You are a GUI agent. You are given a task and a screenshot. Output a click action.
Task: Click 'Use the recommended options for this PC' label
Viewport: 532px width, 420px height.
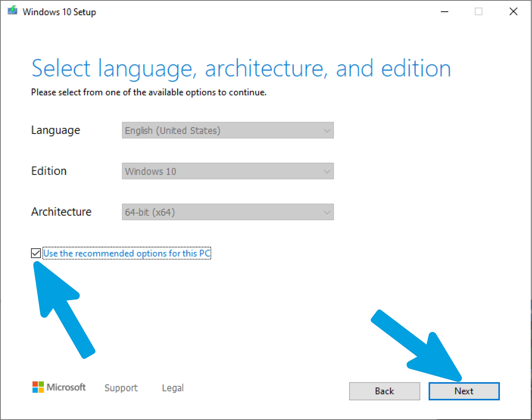click(x=127, y=253)
